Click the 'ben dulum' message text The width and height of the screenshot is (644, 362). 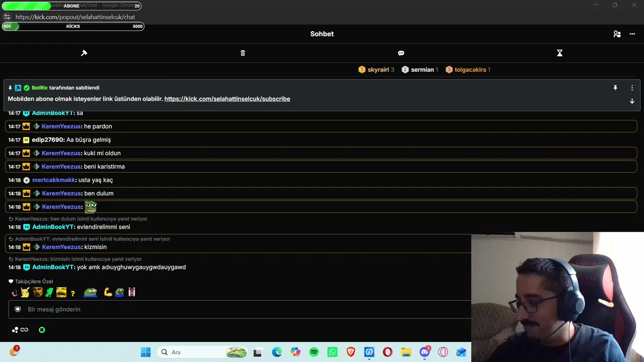click(99, 194)
